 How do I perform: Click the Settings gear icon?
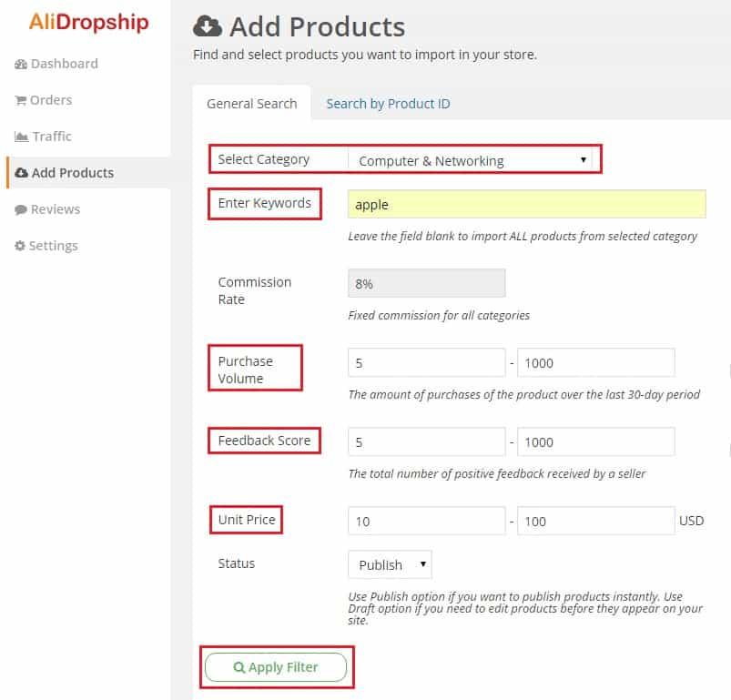tap(20, 246)
